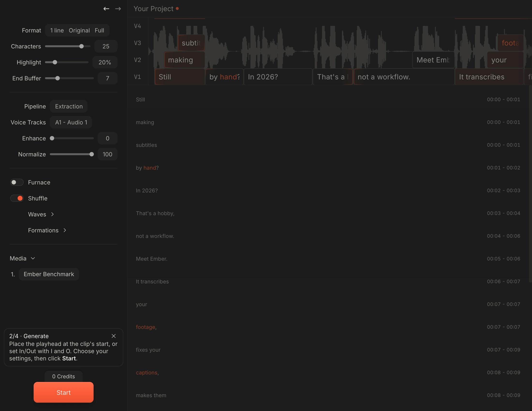The image size is (532, 411).
Task: Select the 'your' clip on V2 track
Action: pyautogui.click(x=505, y=60)
